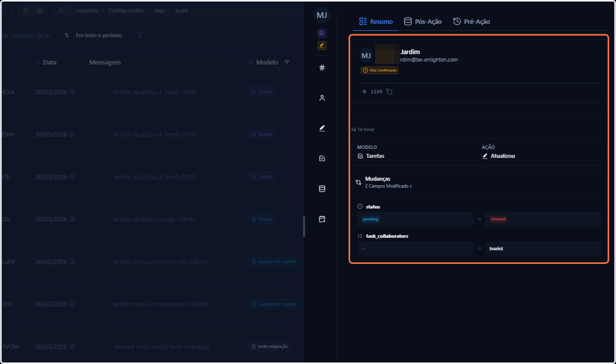Viewport: 616px width, 364px height.
Task: Click the white pencil icon in side rail
Action: (x=322, y=128)
